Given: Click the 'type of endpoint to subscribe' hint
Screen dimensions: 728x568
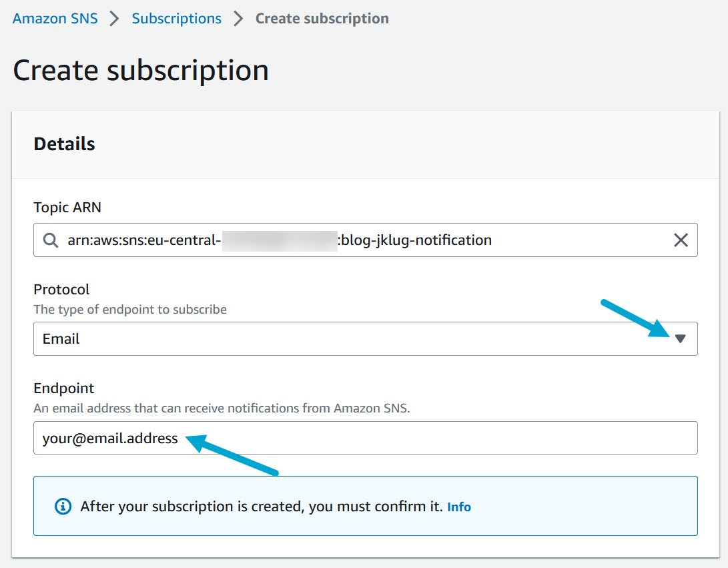Looking at the screenshot, I should [x=130, y=310].
